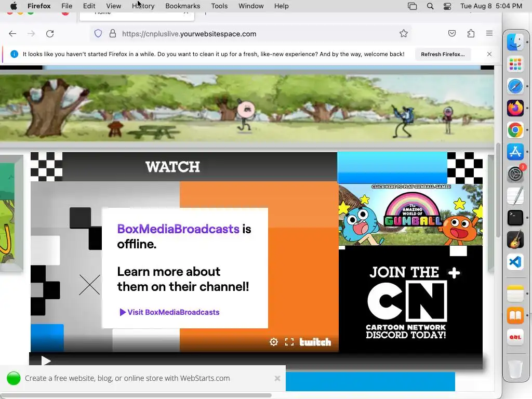Click the URL address bar

click(x=251, y=34)
